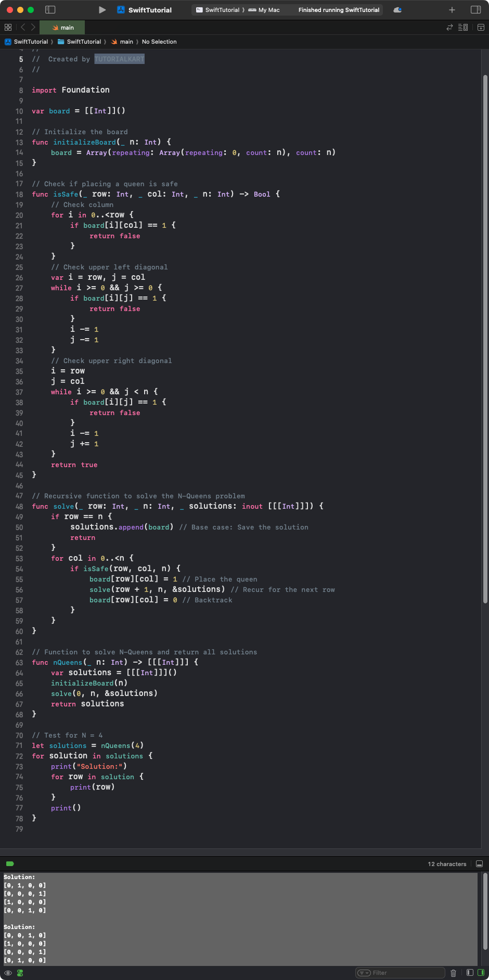Click the '[0, 1, 0, 0]' first console row
The image size is (489, 980).
click(25, 885)
